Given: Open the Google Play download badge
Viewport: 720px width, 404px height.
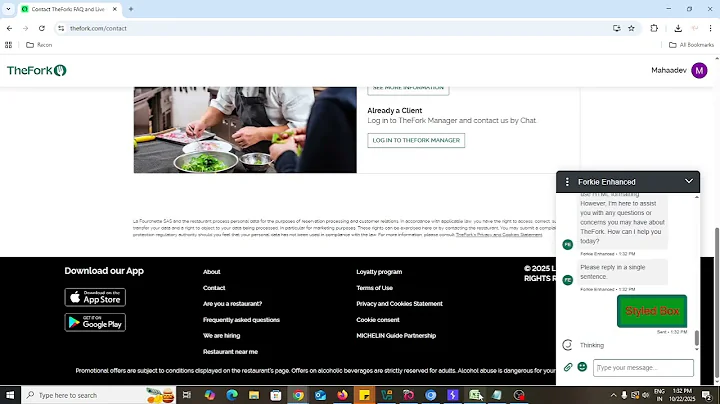Looking at the screenshot, I should tap(95, 322).
